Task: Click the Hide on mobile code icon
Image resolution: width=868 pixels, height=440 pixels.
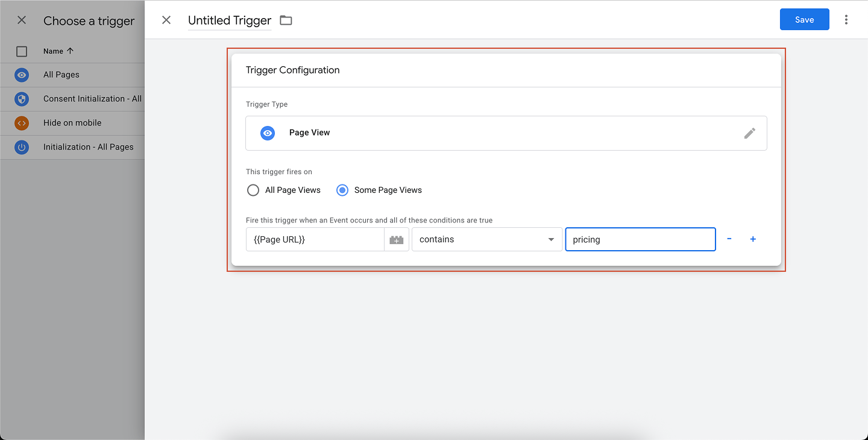Action: pyautogui.click(x=22, y=123)
